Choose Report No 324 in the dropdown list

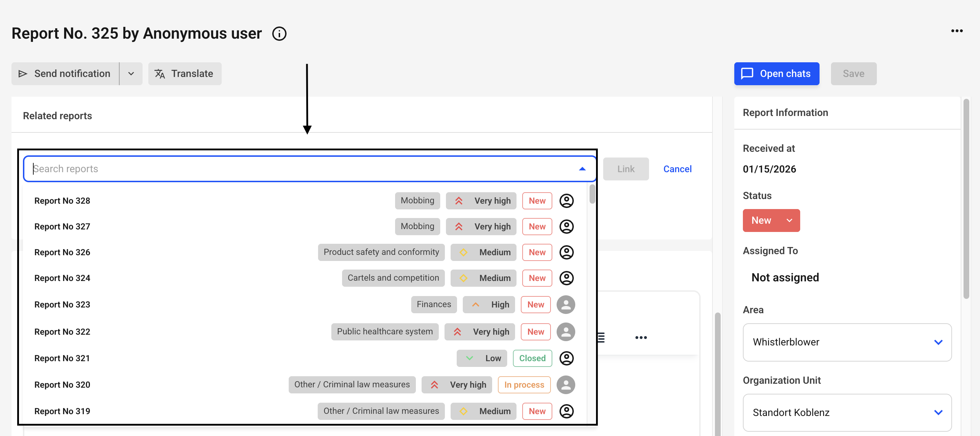62,278
